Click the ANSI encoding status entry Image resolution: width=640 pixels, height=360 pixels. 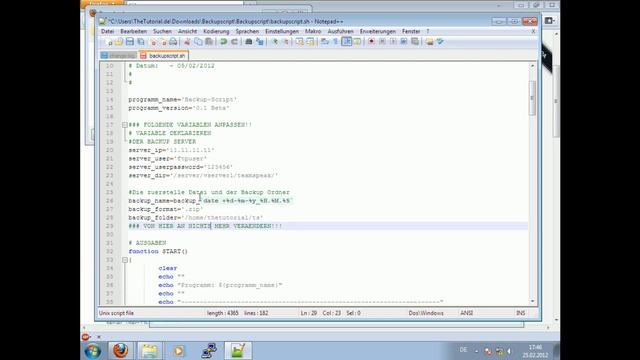(467, 313)
